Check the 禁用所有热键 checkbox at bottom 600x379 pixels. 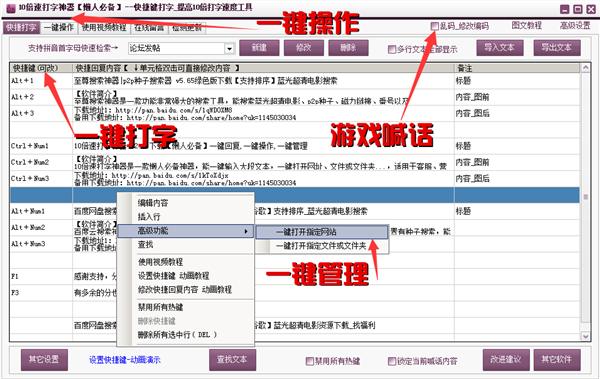[310, 361]
